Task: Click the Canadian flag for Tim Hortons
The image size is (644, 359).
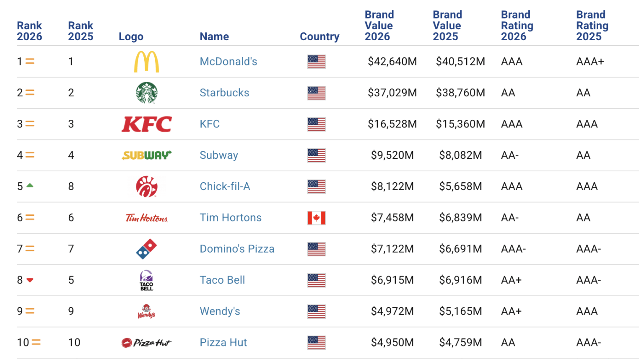Action: point(317,218)
